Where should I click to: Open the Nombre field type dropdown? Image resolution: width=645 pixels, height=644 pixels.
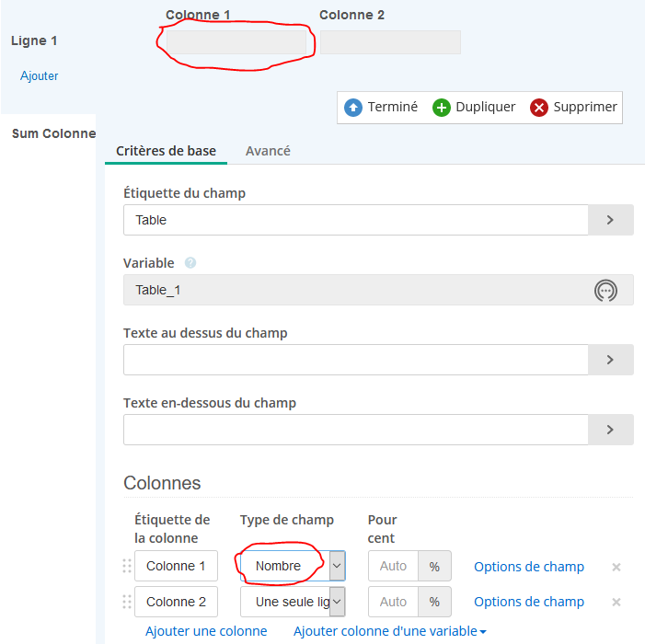pos(293,566)
